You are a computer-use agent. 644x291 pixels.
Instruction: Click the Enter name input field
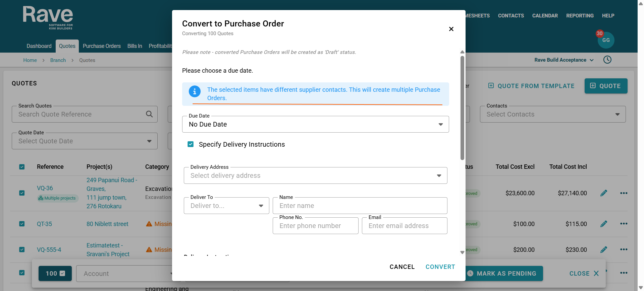click(x=360, y=206)
